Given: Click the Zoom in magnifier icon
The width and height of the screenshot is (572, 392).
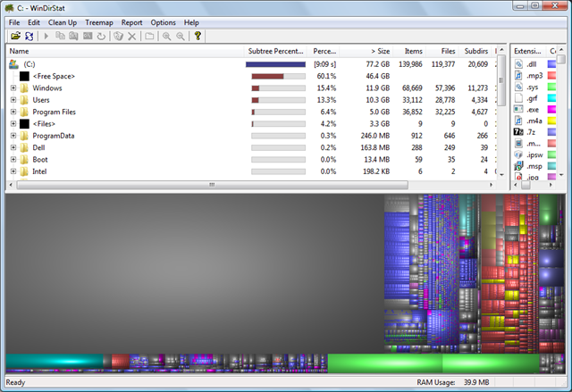Looking at the screenshot, I should 167,36.
